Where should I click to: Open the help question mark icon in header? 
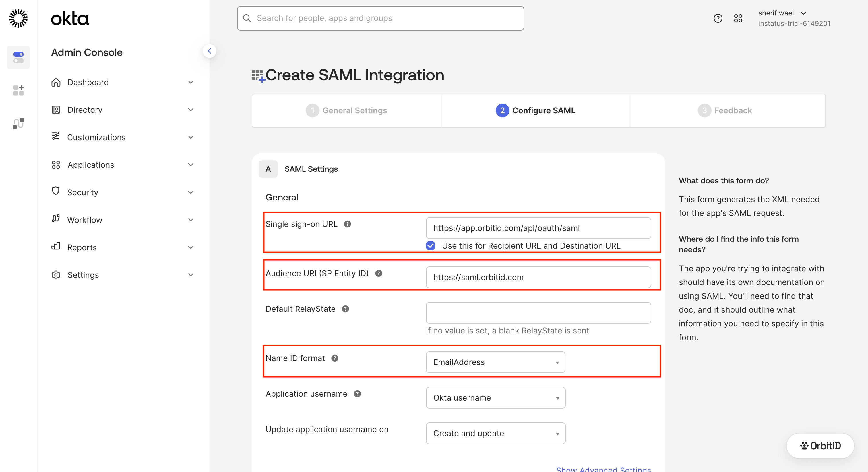pyautogui.click(x=718, y=18)
